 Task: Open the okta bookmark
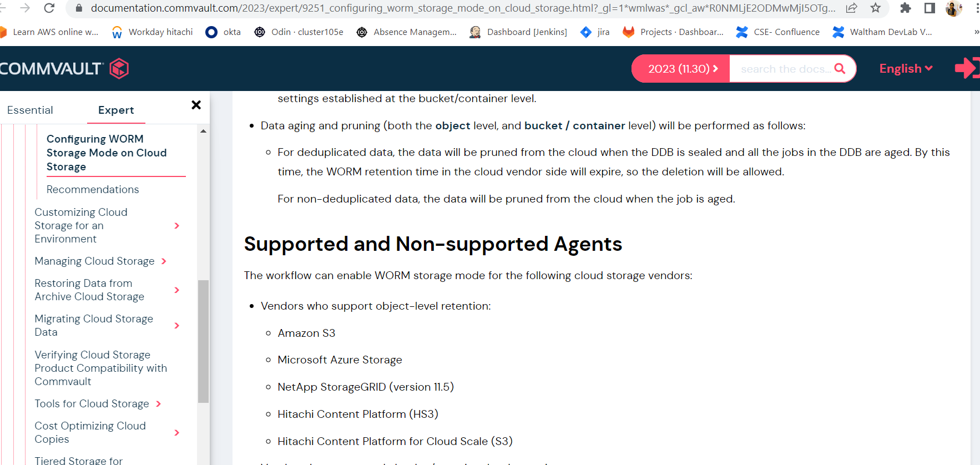(223, 32)
